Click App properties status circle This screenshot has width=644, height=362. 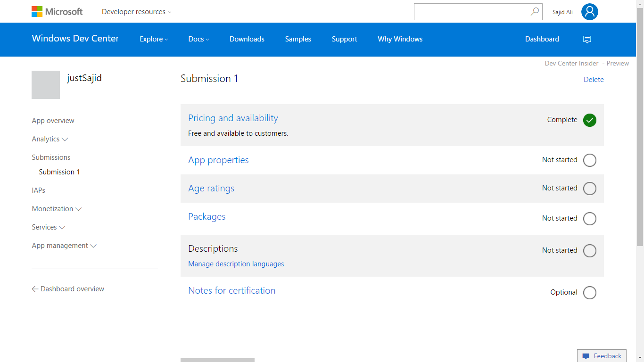click(x=590, y=160)
